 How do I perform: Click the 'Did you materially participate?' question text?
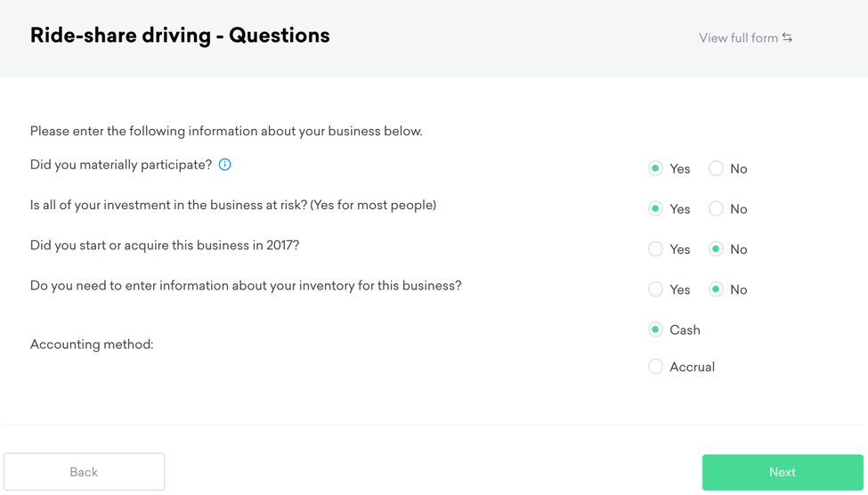(x=121, y=165)
